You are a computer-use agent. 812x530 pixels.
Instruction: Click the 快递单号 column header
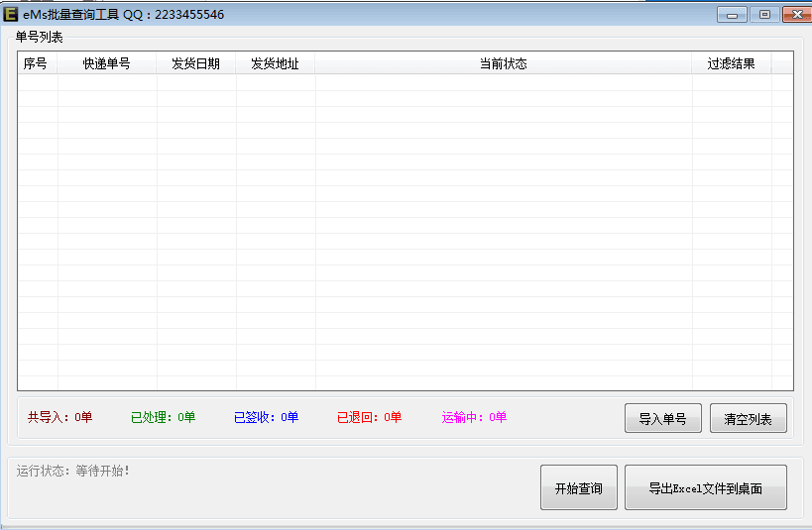click(107, 63)
